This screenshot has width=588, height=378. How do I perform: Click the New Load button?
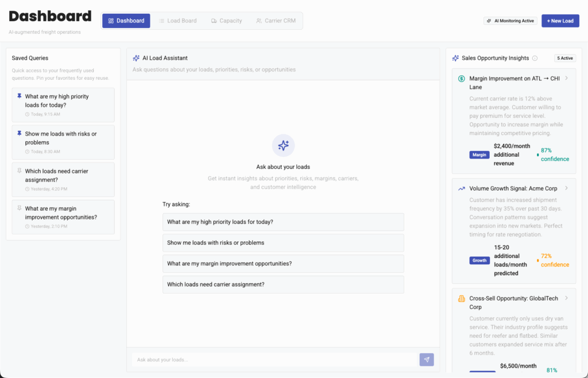tap(560, 21)
